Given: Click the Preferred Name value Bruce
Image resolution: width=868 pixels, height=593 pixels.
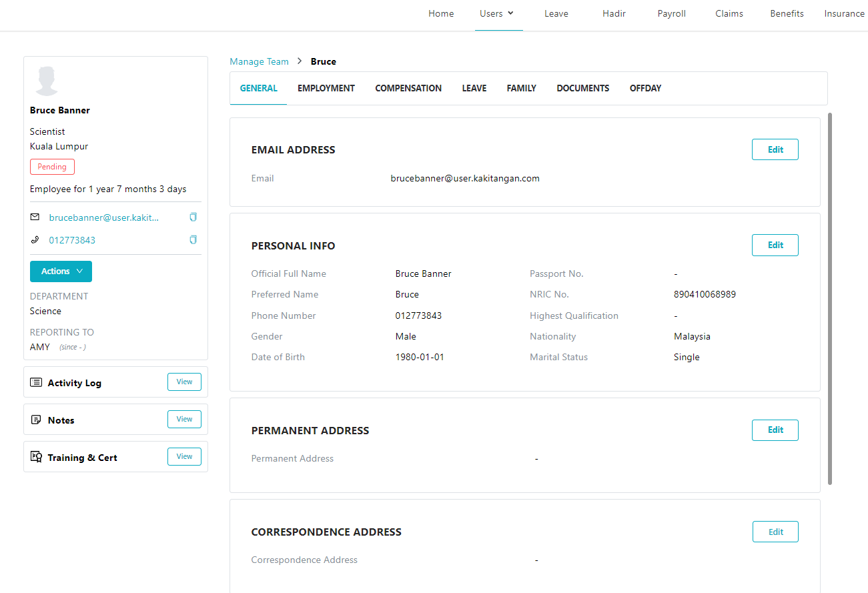Looking at the screenshot, I should 407,294.
